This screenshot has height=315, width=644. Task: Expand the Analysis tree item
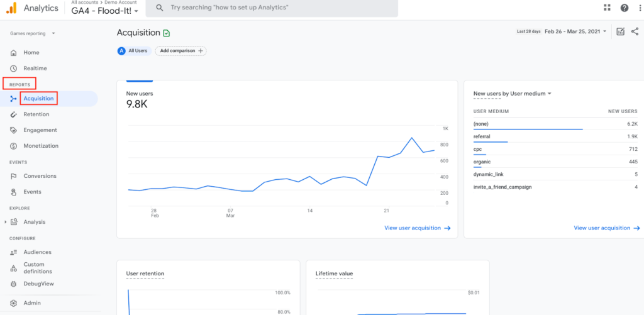(6, 222)
